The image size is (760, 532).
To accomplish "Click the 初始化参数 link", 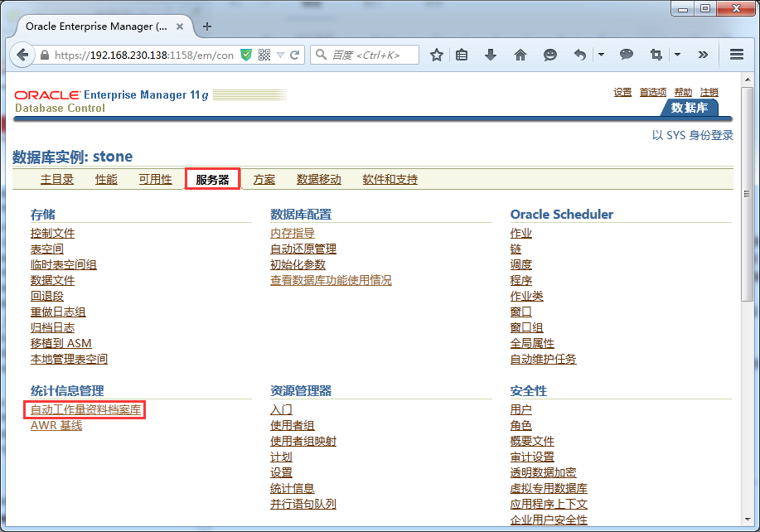I will point(298,265).
